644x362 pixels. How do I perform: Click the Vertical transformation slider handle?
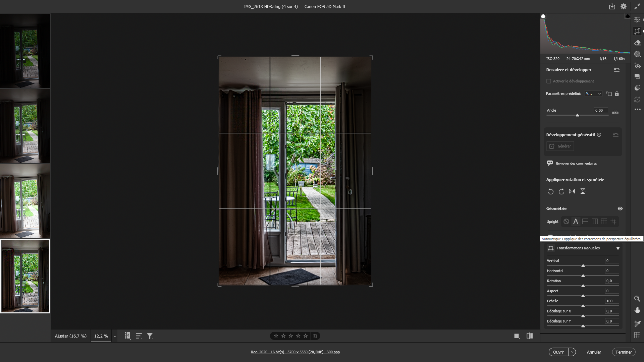(x=583, y=265)
